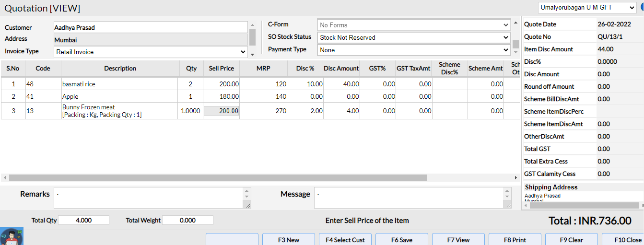
Task: Click right arrow of item grid scrollbar
Action: (516, 177)
